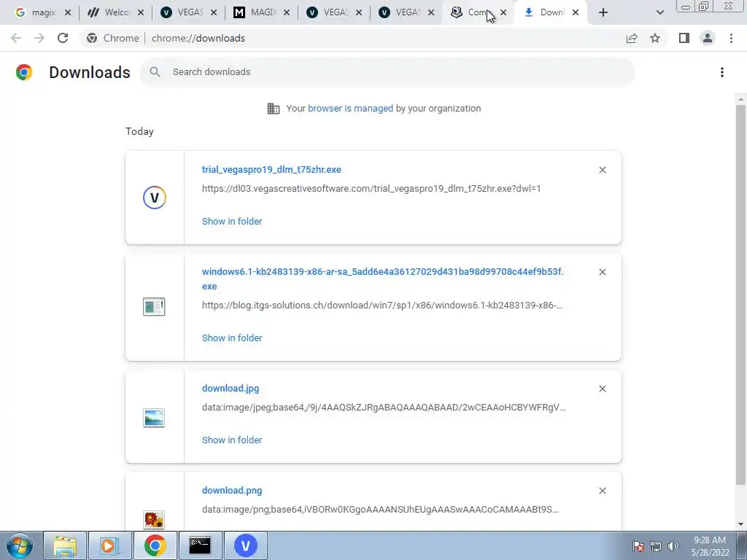Screen dimensions: 747x560
Task: Reload the page
Action: (x=63, y=38)
